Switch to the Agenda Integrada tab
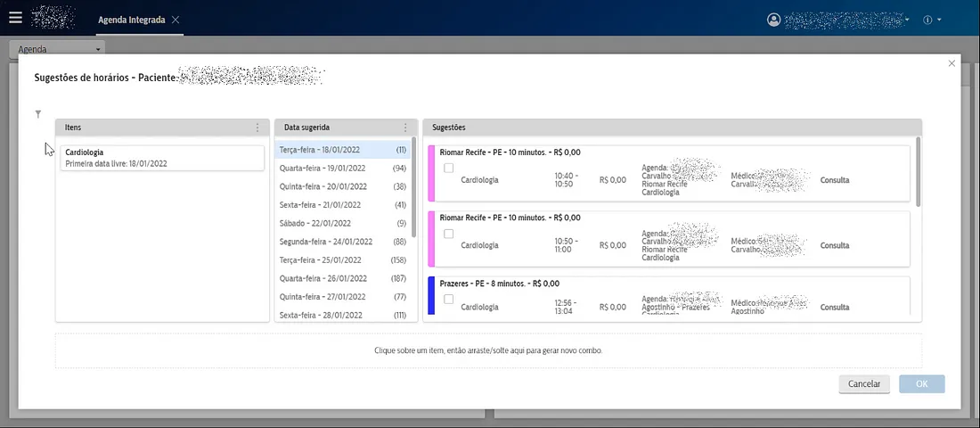Viewport: 980px width, 428px height. tap(130, 20)
